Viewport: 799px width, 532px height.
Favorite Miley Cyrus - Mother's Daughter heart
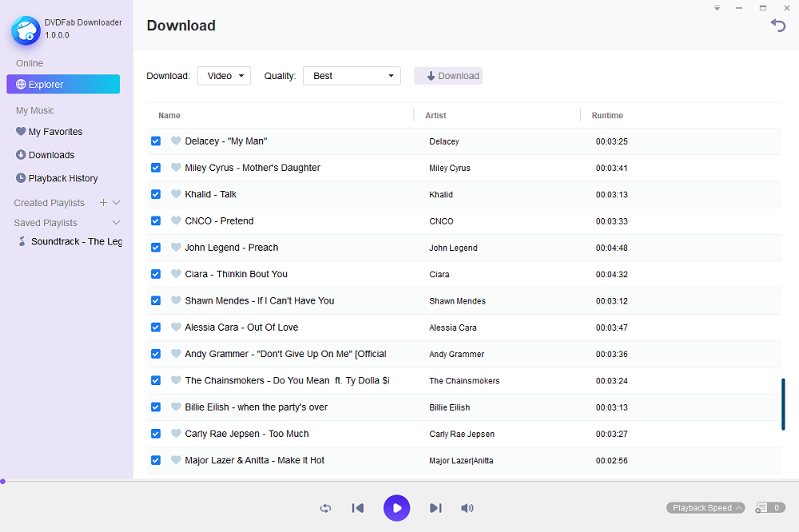176,167
